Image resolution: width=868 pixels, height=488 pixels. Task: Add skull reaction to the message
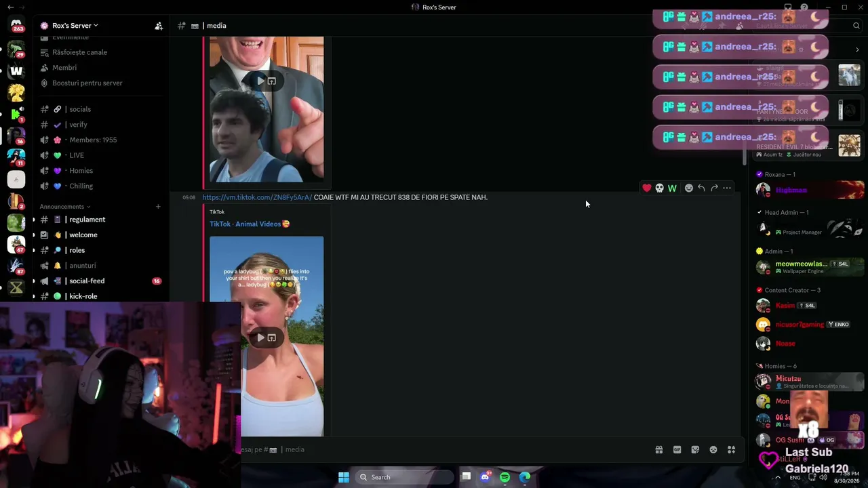(x=659, y=188)
